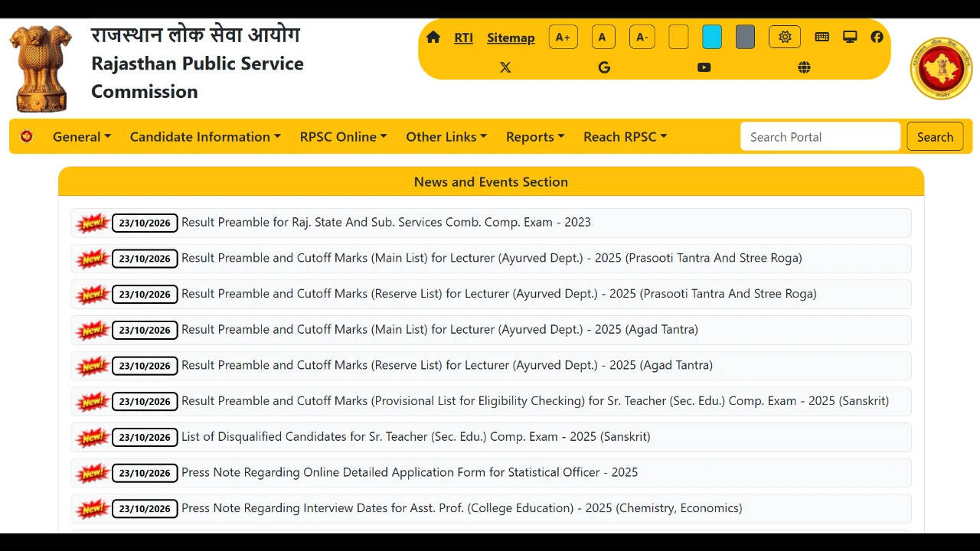Expand the RPSC Online dropdown
The height and width of the screenshot is (551, 980).
point(343,137)
